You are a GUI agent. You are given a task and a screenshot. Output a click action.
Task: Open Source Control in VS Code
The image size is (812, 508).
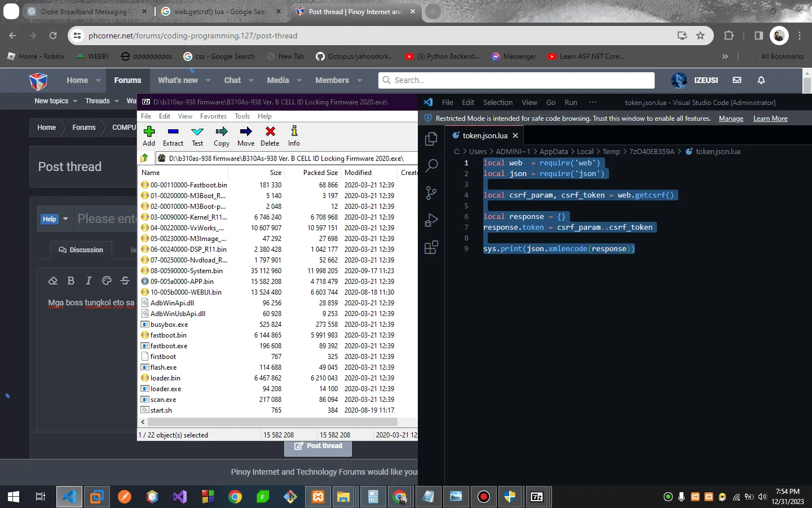click(x=431, y=193)
